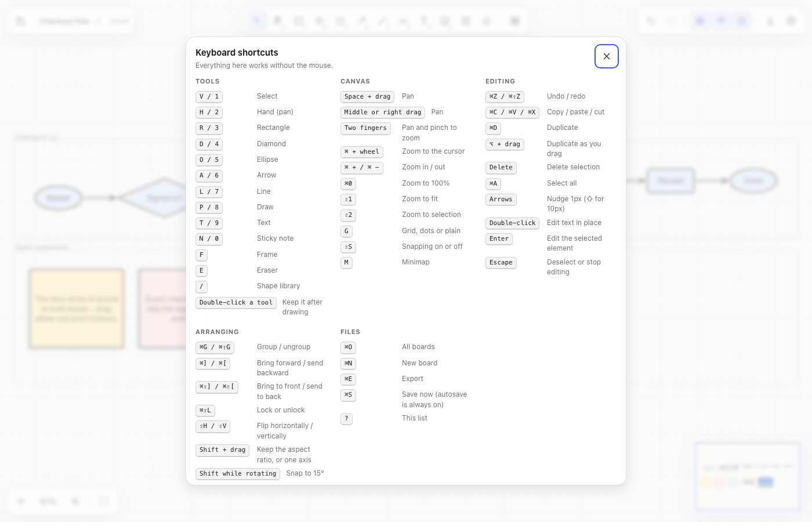
Task: Click the 'This list' description
Action: (x=414, y=418)
